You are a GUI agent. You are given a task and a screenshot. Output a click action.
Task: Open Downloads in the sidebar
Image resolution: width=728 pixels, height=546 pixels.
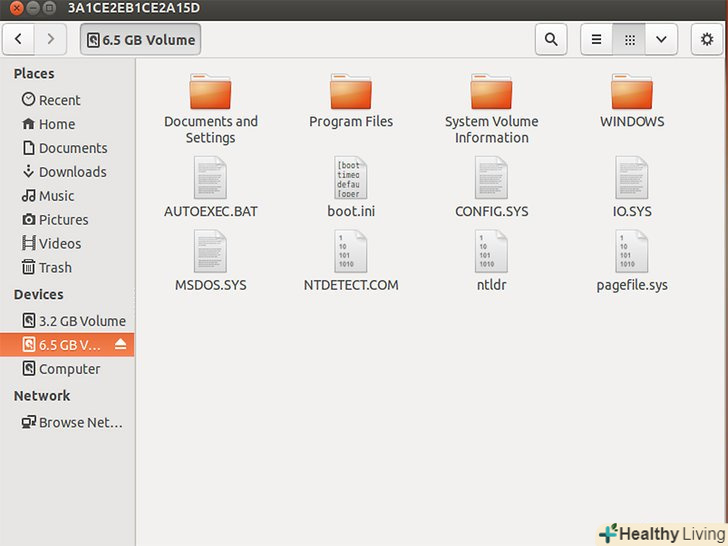pos(65,172)
